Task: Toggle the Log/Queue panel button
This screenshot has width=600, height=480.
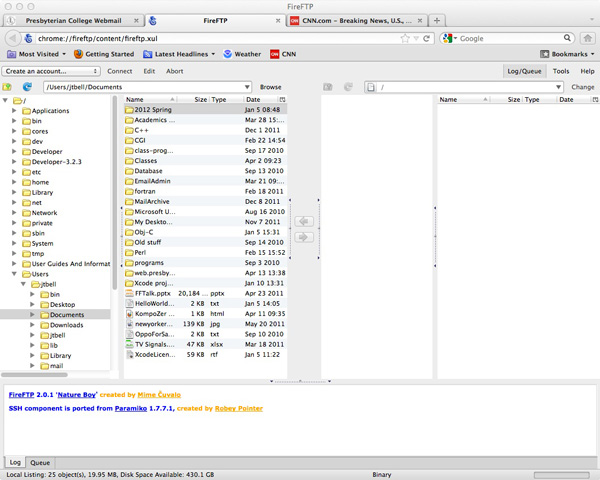Action: 525,71
